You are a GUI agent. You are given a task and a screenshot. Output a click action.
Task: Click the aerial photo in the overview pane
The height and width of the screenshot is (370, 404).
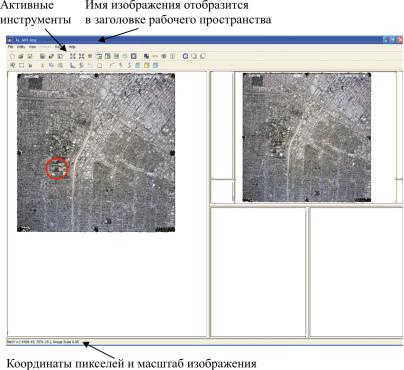tap(307, 137)
